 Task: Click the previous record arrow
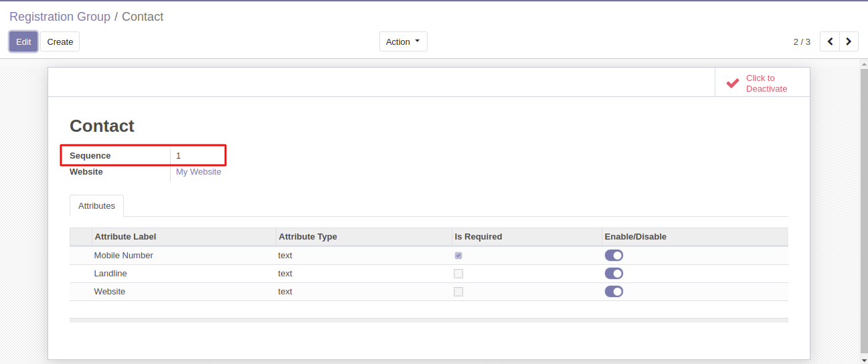tap(830, 41)
